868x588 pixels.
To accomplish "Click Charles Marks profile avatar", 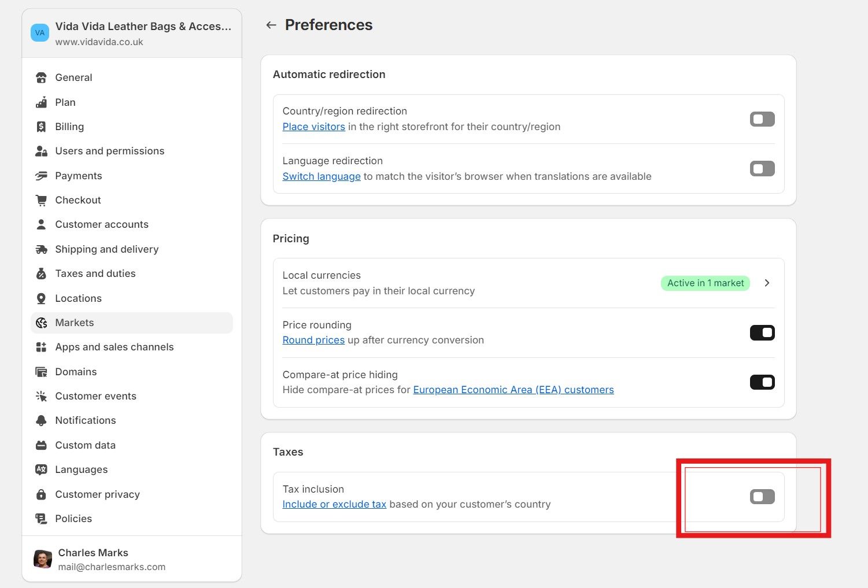I will click(x=43, y=559).
